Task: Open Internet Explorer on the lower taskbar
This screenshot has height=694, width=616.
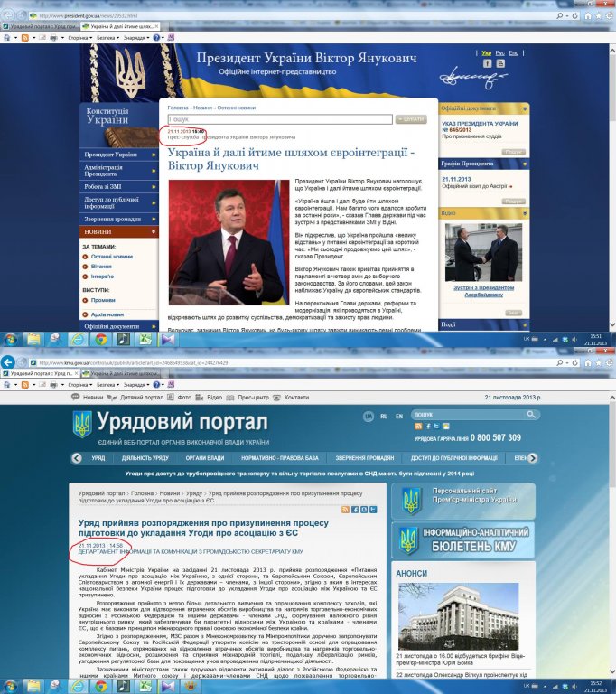Action: 79,687
